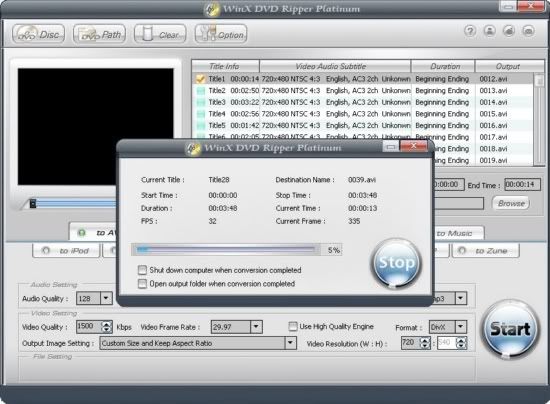Click the Destination Name 0039.avi value

[x=362, y=180]
